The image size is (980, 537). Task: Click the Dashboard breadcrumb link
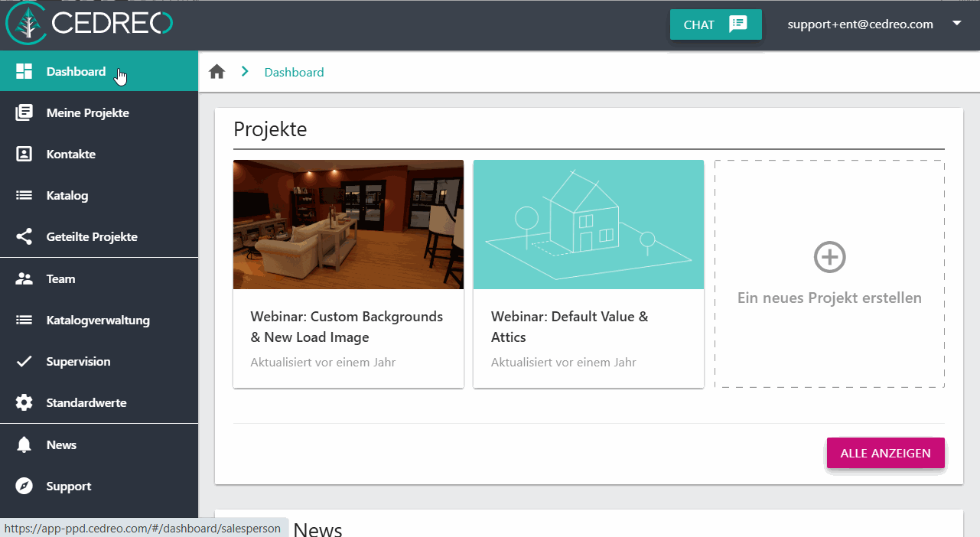[x=294, y=72]
